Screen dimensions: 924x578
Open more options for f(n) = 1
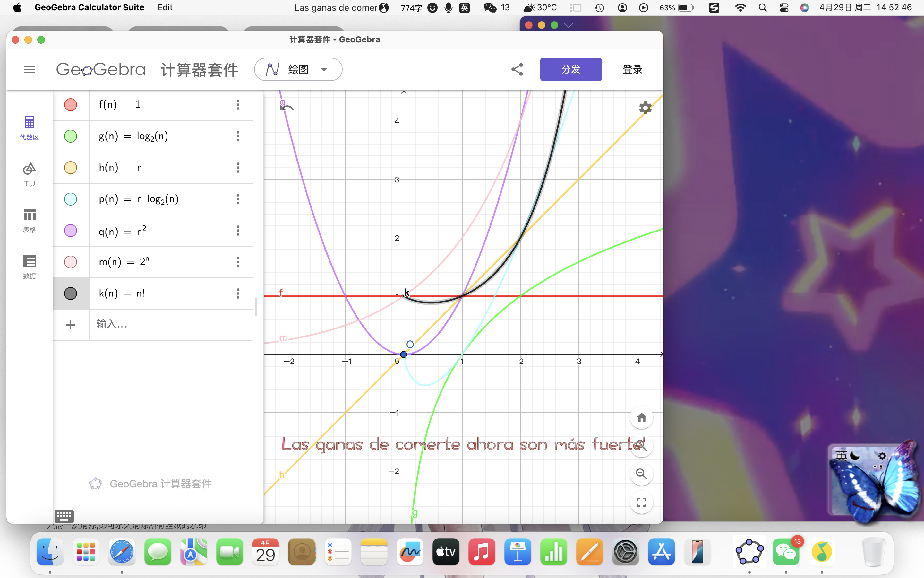238,104
